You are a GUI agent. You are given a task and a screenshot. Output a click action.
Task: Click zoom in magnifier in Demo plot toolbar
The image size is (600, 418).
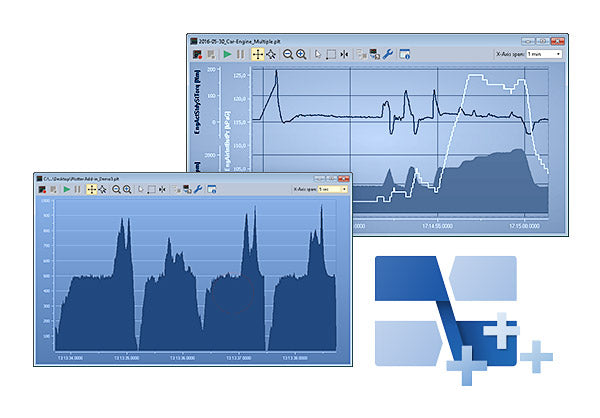[x=128, y=190]
